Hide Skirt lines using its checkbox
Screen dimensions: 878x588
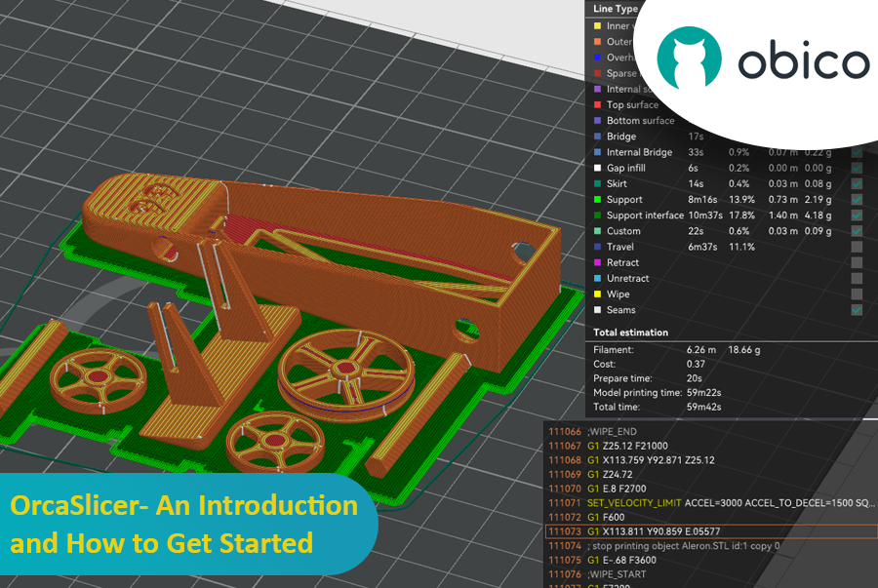click(x=857, y=183)
